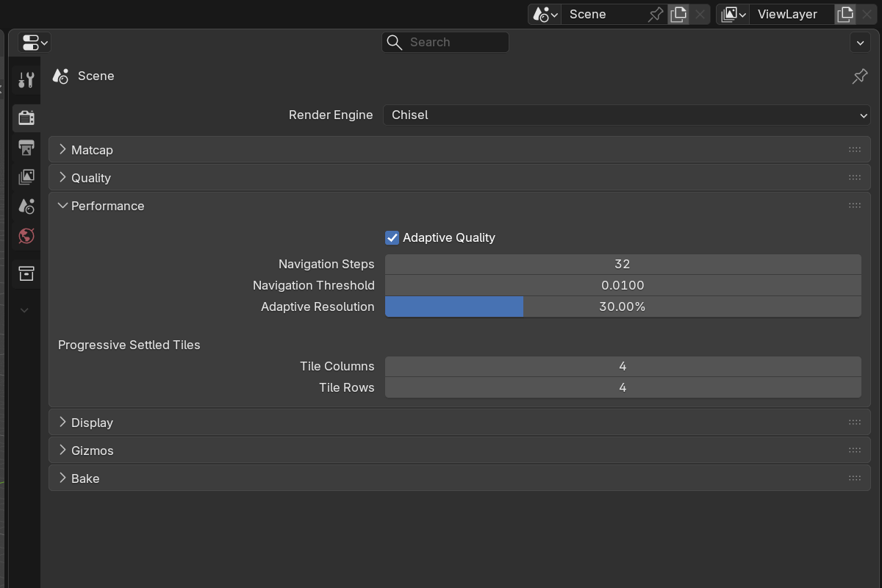Click the Navigation Threshold value field
Image resolution: width=882 pixels, height=588 pixels.
(x=623, y=285)
